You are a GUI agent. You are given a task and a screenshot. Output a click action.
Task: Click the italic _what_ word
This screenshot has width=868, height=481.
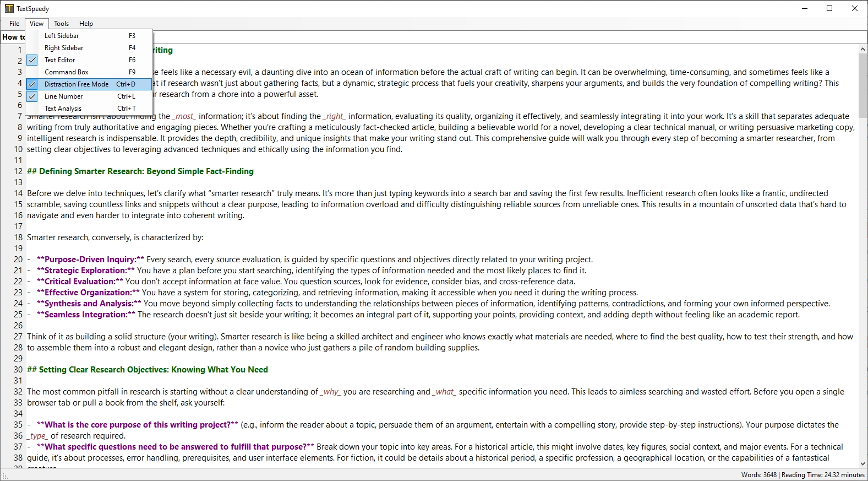(445, 392)
